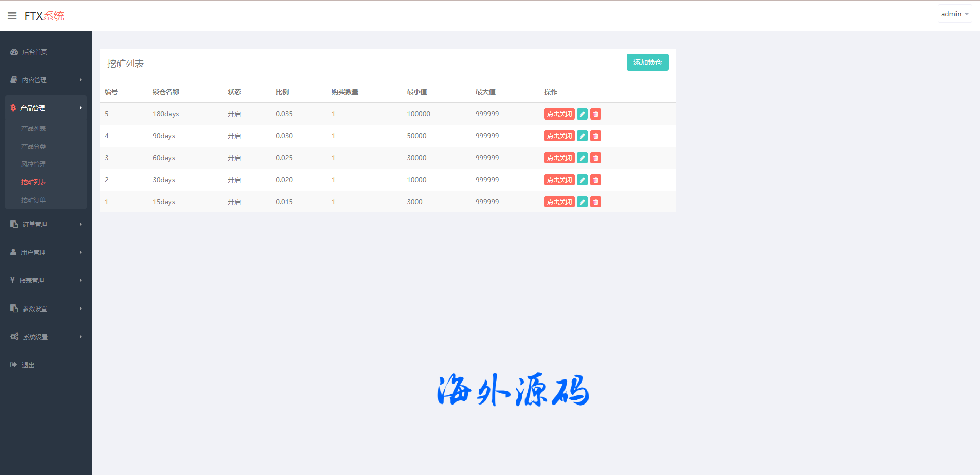
Task: Delete the 60days lock entry
Action: pos(595,158)
